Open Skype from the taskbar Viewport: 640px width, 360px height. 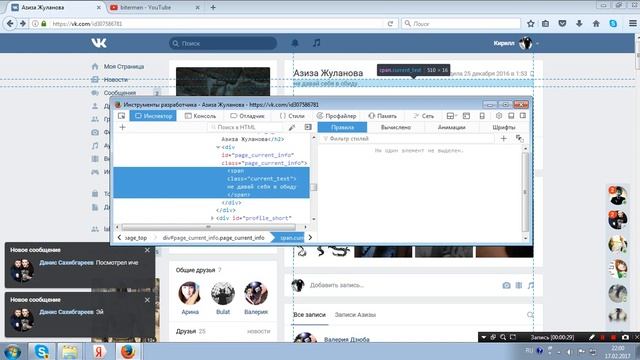click(41, 351)
